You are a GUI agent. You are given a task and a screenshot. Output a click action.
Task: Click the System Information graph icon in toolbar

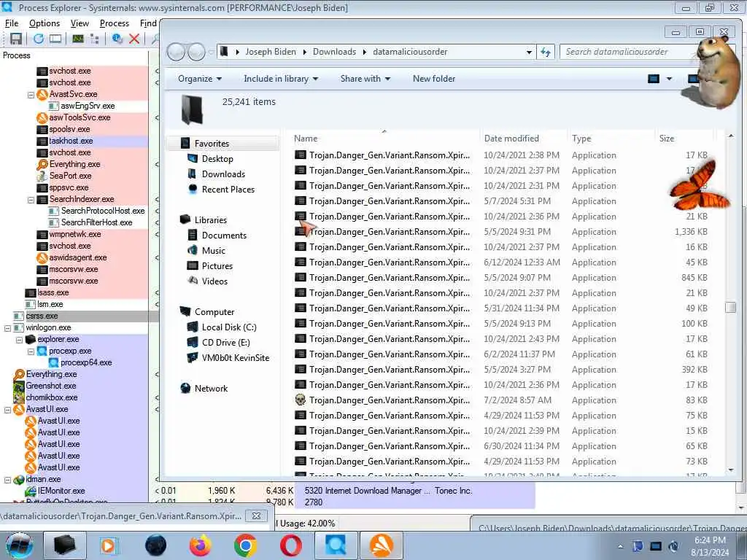pos(78,39)
